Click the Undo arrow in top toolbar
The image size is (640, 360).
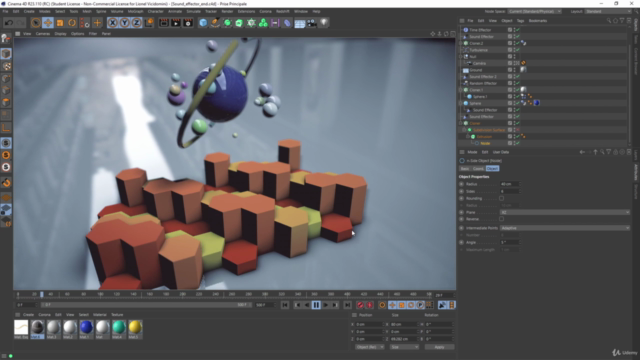pos(9,23)
